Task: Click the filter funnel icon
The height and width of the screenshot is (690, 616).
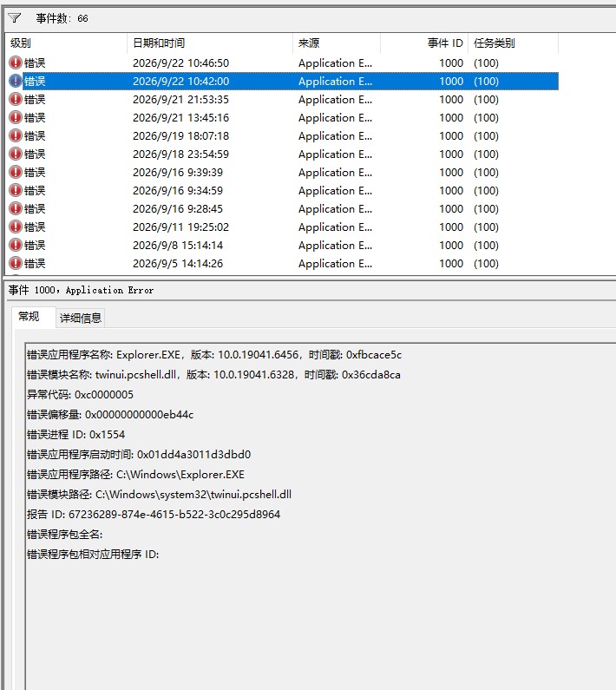Action: [15, 18]
